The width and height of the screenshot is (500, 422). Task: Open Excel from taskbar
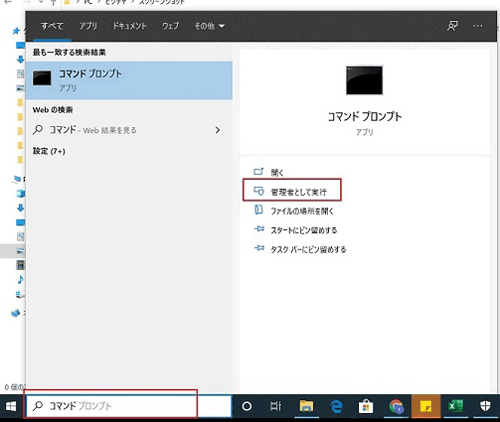(455, 406)
